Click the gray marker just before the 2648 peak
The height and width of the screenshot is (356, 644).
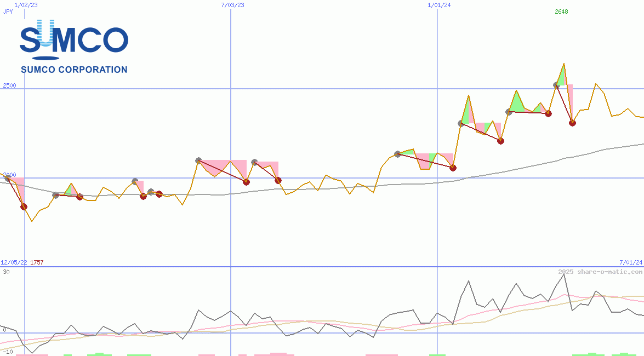tap(556, 85)
